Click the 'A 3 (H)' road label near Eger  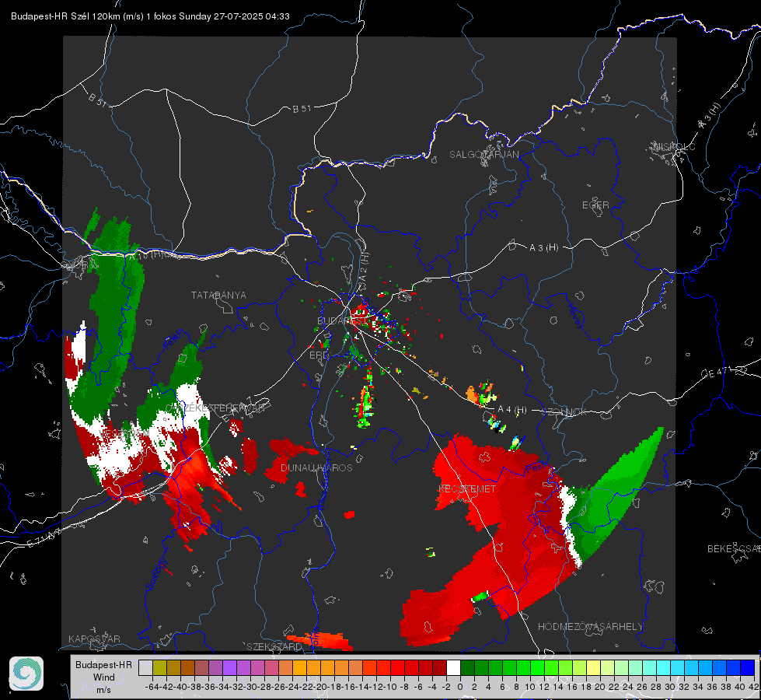tap(543, 248)
